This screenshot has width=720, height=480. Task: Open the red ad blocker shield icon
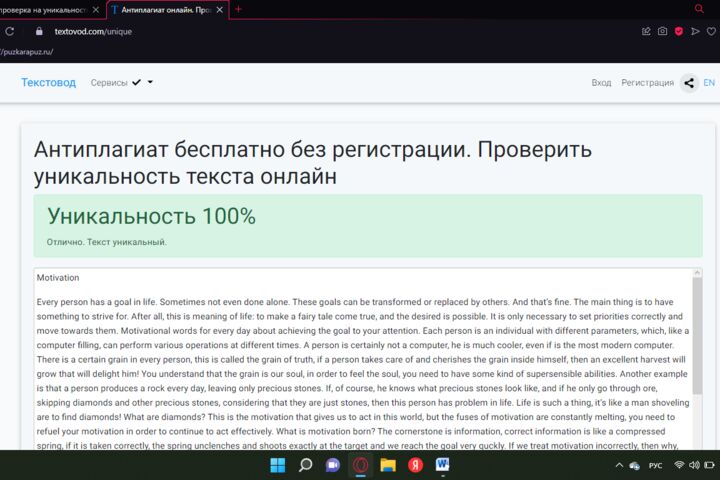(x=679, y=31)
